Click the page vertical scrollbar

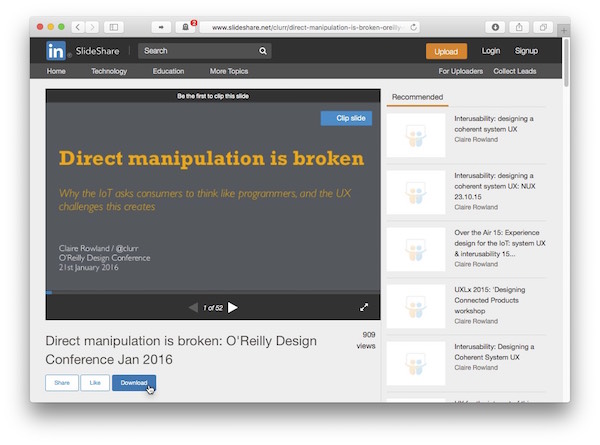click(x=566, y=62)
